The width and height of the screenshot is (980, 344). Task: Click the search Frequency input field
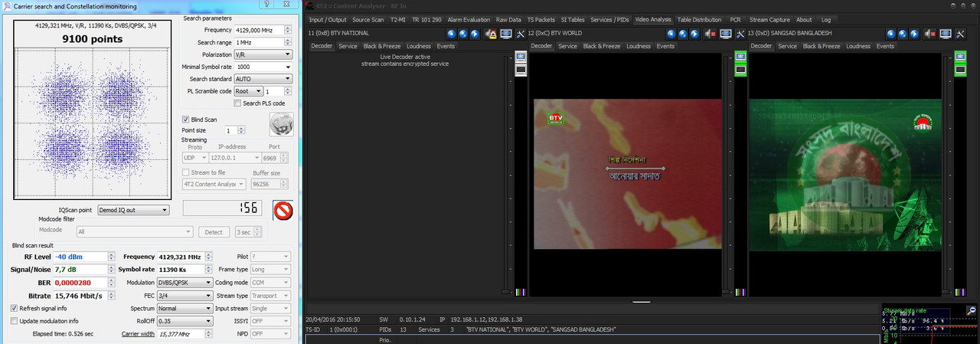[263, 30]
